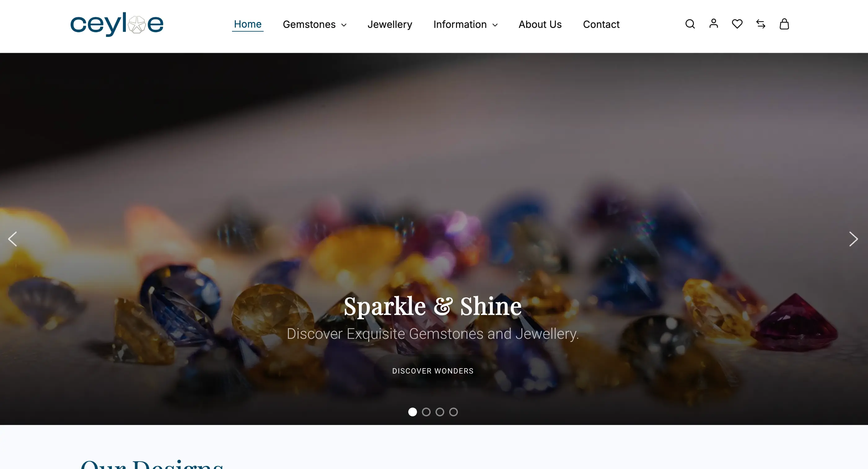View wishlist via heart icon

tap(737, 24)
